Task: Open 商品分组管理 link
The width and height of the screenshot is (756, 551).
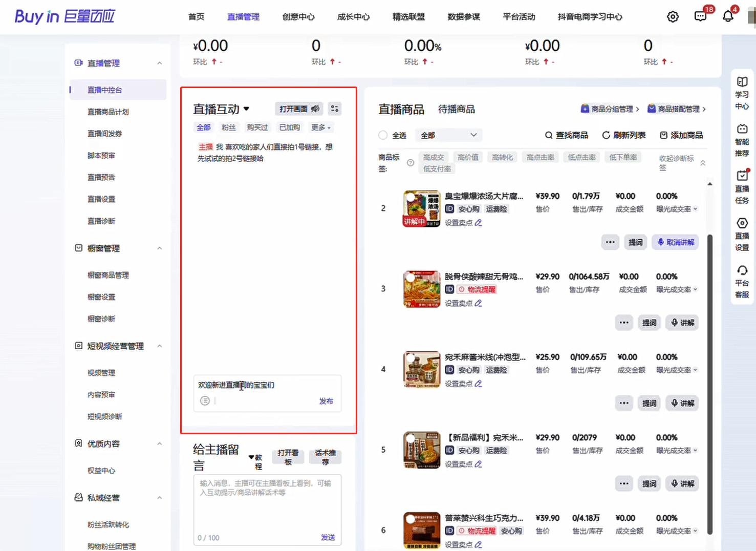Action: pyautogui.click(x=610, y=109)
